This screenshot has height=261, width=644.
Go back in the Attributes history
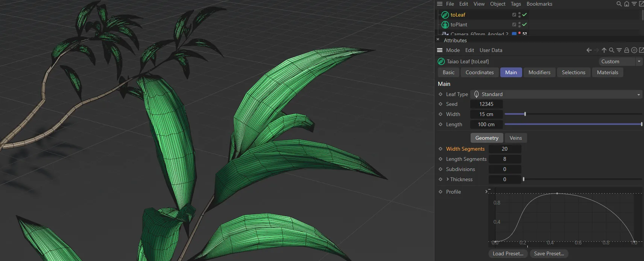589,50
